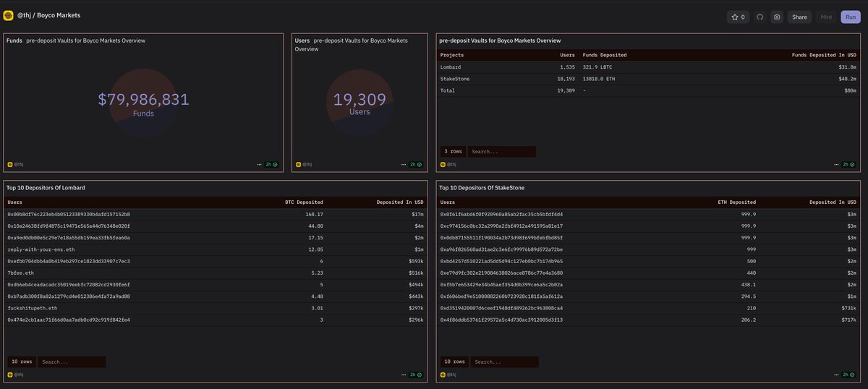Viewport: 868px width, 389px height.
Task: Click the 2h refresh badge on Funds card
Action: pos(271,164)
